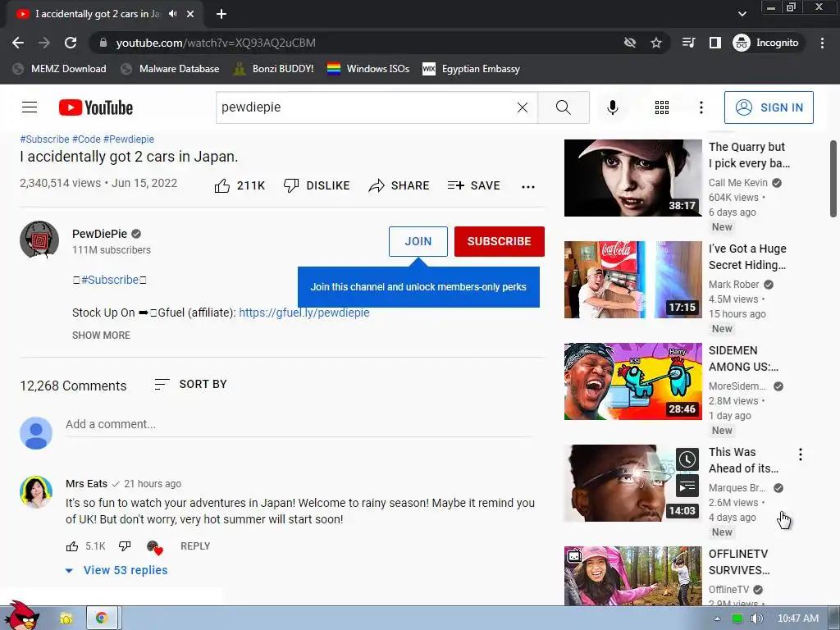Expand description with Show More

[101, 336]
